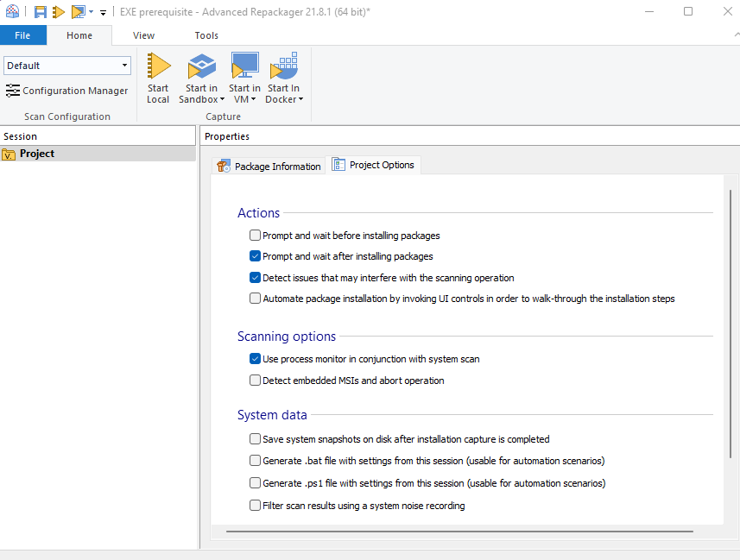Uncheck Detect issues that may interfere
Screen dimensions: 740x560
[255, 277]
